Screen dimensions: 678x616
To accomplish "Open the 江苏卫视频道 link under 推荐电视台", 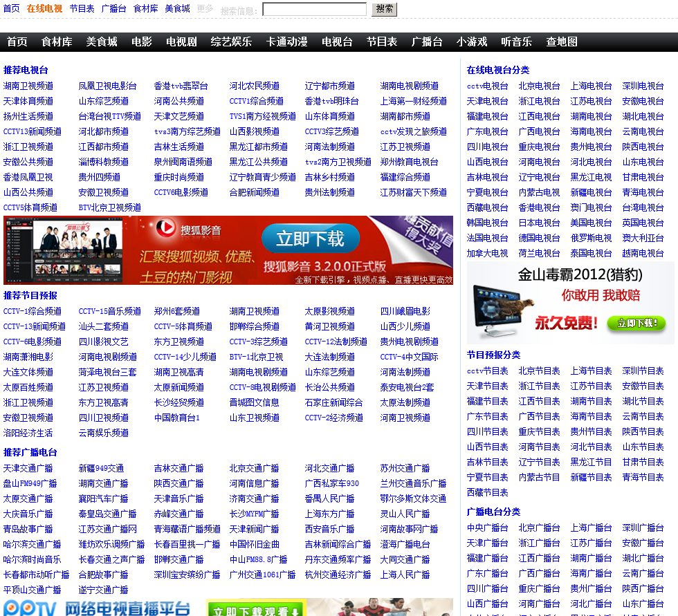I will click(x=405, y=147).
